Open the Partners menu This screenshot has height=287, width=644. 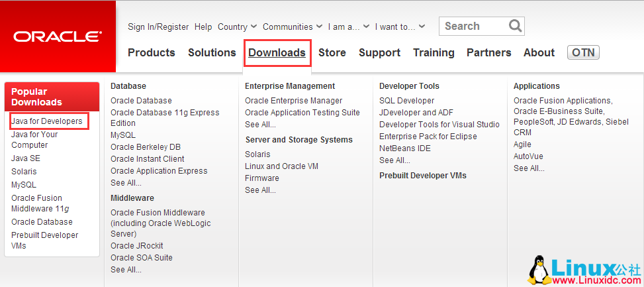pyautogui.click(x=488, y=52)
